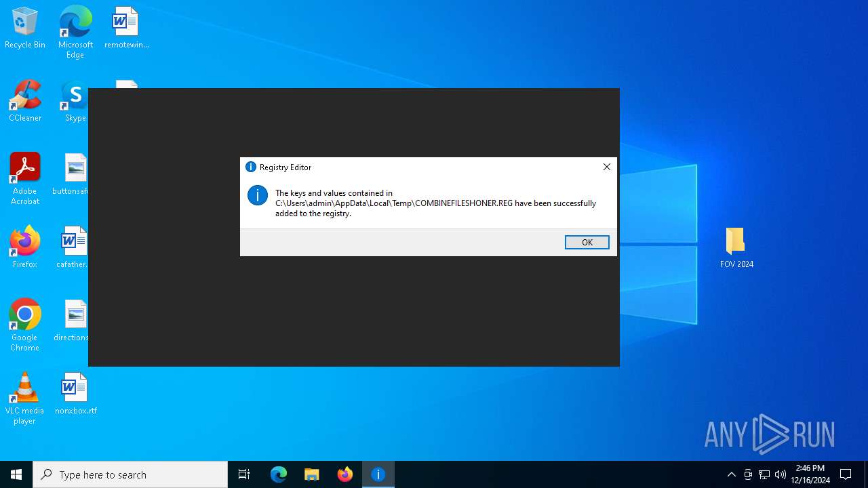Launch Microsoft Edge from the taskbar

(x=279, y=474)
